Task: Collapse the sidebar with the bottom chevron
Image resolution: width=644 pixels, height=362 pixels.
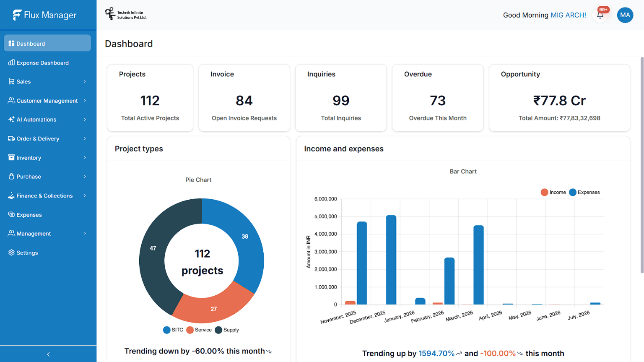Action: pos(48,354)
